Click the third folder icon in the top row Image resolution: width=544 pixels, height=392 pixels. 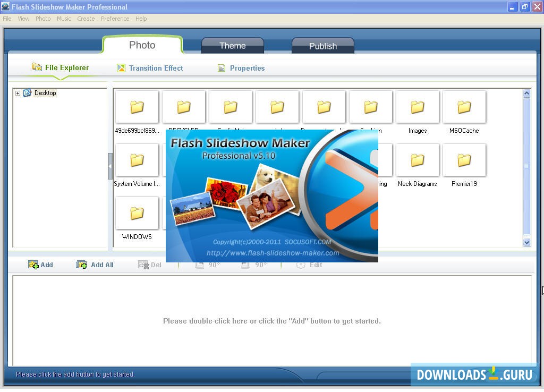[x=231, y=107]
